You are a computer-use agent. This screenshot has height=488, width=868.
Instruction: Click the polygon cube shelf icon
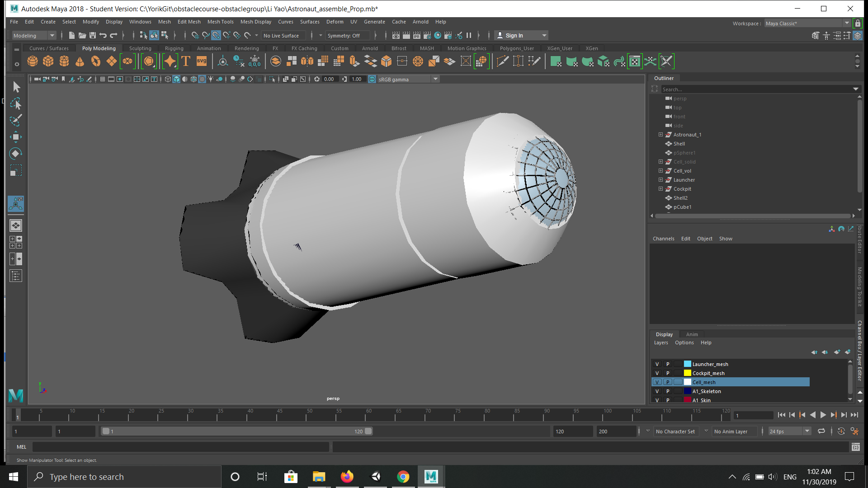[48, 61]
